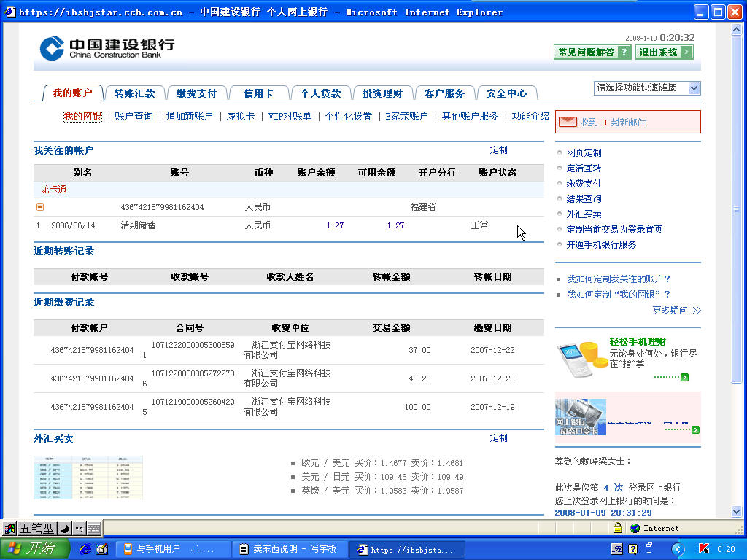Screen dimensions: 747x560
Task: Click the 常见问题解答 help button
Action: 592,52
